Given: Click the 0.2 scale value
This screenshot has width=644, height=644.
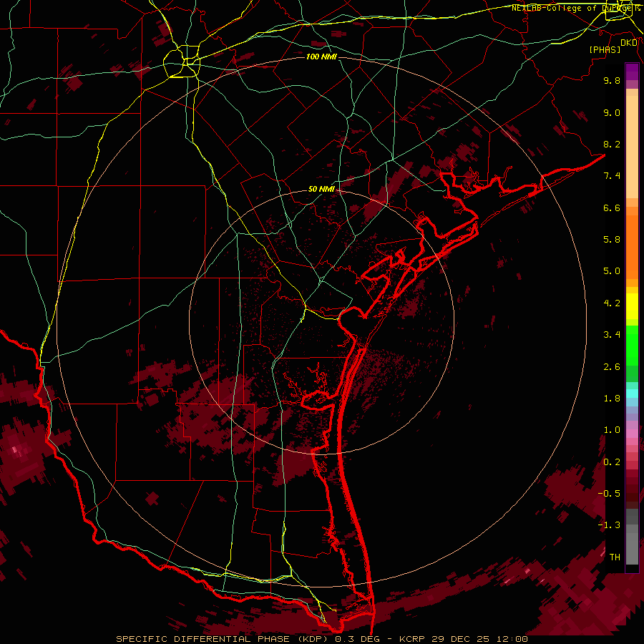Looking at the screenshot, I should coord(612,462).
